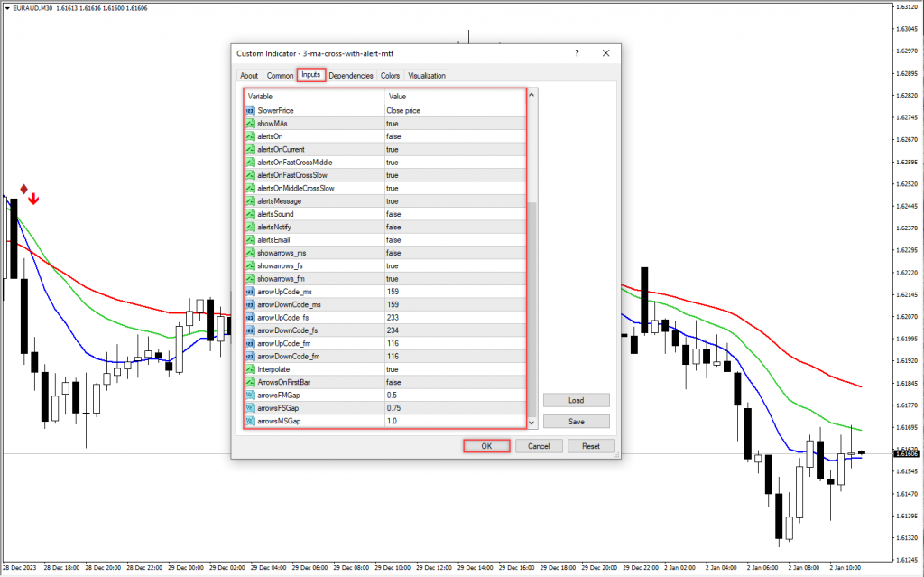Click the triangle beside EURAUD,M30 chart title

(5, 6)
